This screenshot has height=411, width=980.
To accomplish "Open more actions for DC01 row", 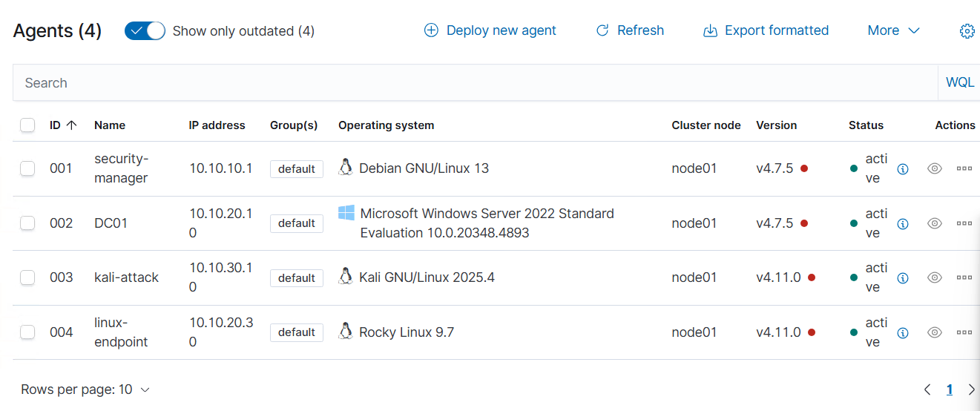I will point(964,223).
